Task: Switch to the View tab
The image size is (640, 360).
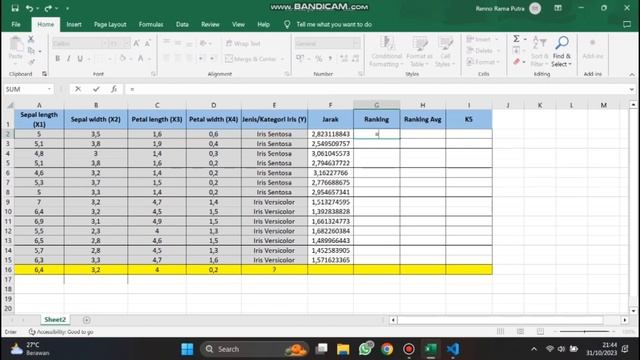Action: [238, 24]
